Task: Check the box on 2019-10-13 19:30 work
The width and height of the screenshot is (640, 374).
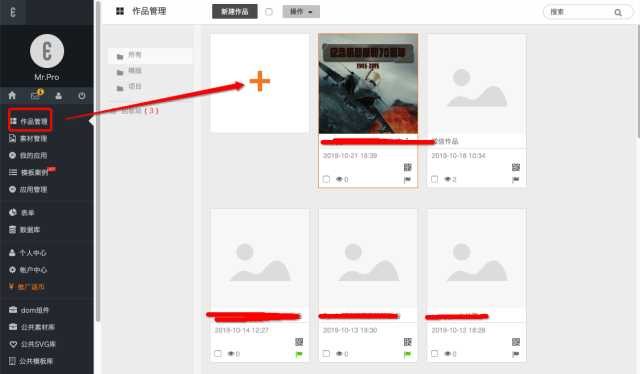Action: click(326, 353)
